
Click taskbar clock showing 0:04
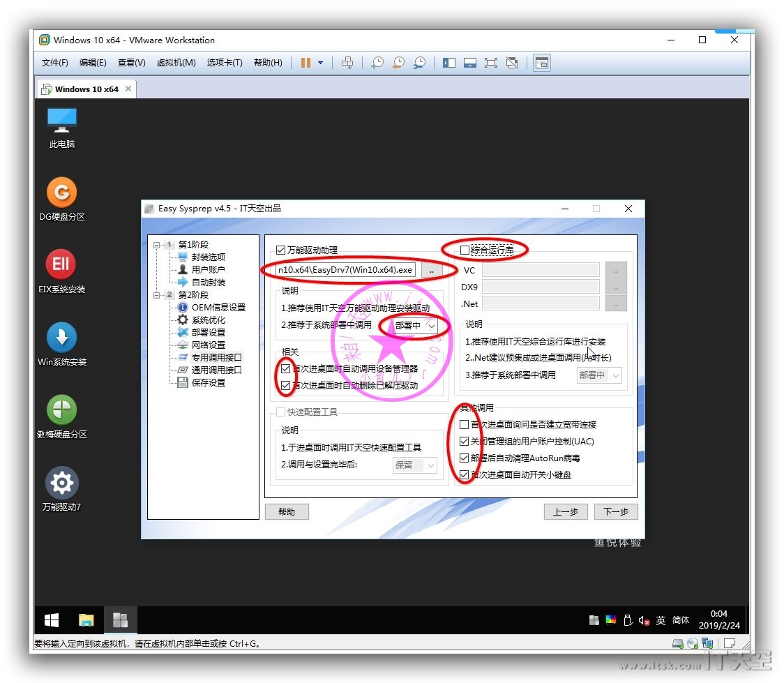pyautogui.click(x=719, y=620)
